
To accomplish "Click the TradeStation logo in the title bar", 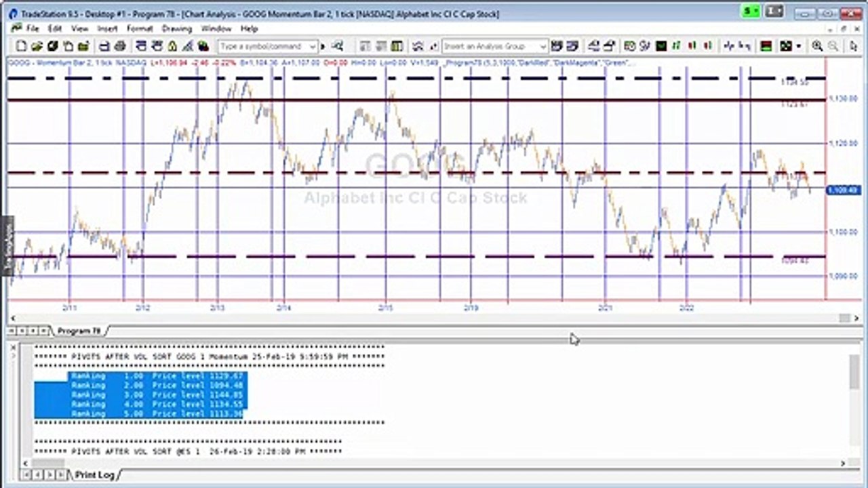I will point(13,14).
